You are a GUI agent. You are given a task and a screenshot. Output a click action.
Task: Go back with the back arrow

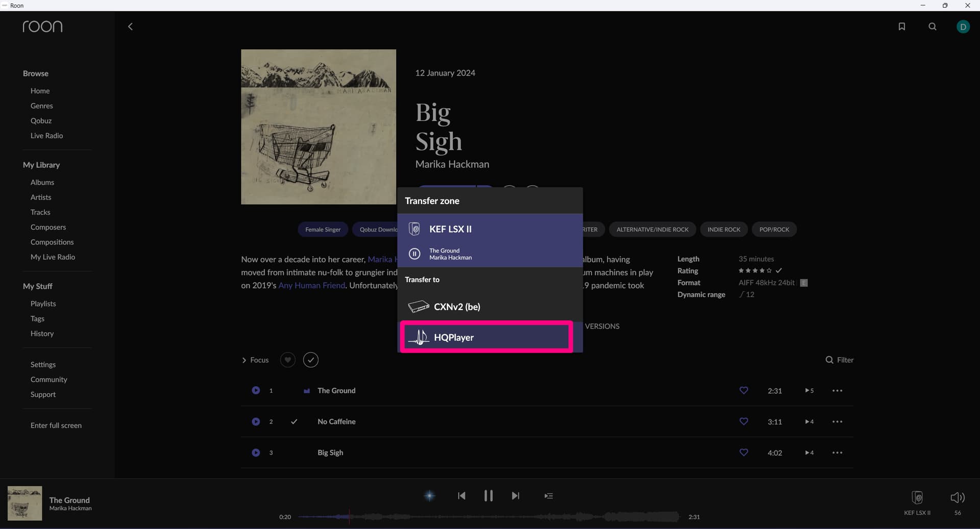click(x=130, y=27)
